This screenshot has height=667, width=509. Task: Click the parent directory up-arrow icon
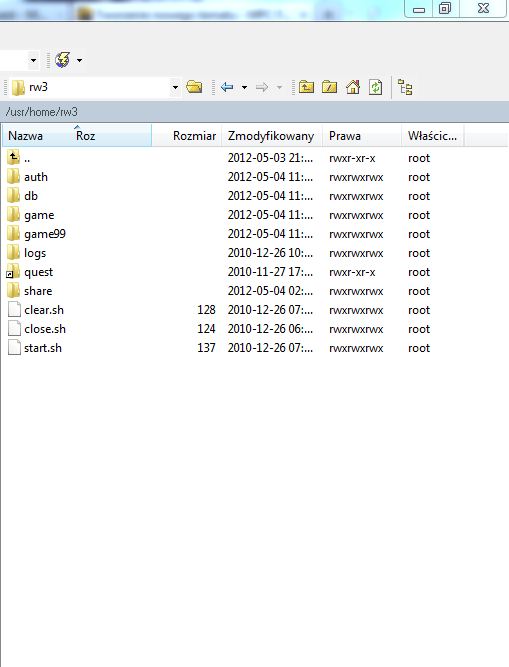(x=14, y=157)
